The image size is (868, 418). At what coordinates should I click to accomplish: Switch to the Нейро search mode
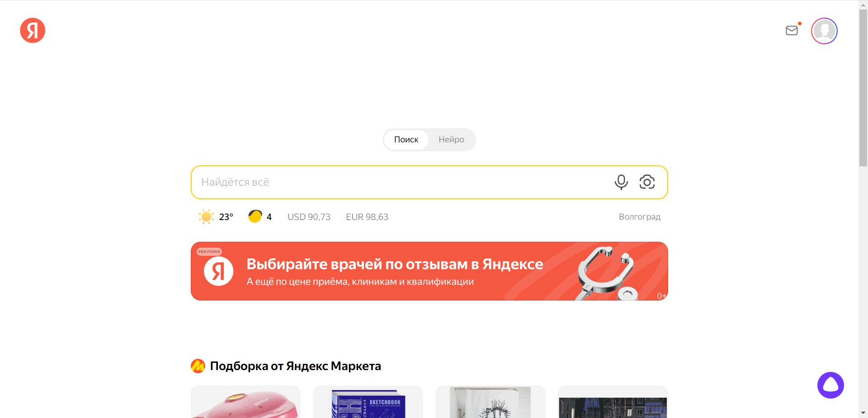(x=450, y=140)
